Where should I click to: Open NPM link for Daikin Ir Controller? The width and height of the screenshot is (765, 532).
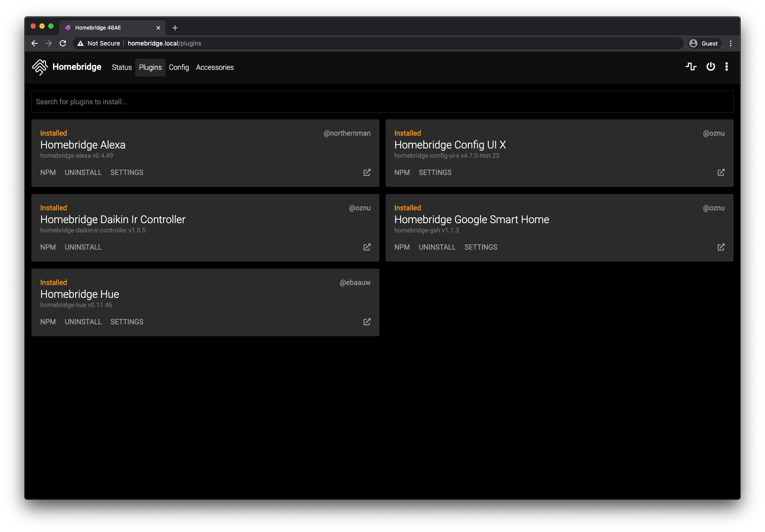[x=48, y=247]
